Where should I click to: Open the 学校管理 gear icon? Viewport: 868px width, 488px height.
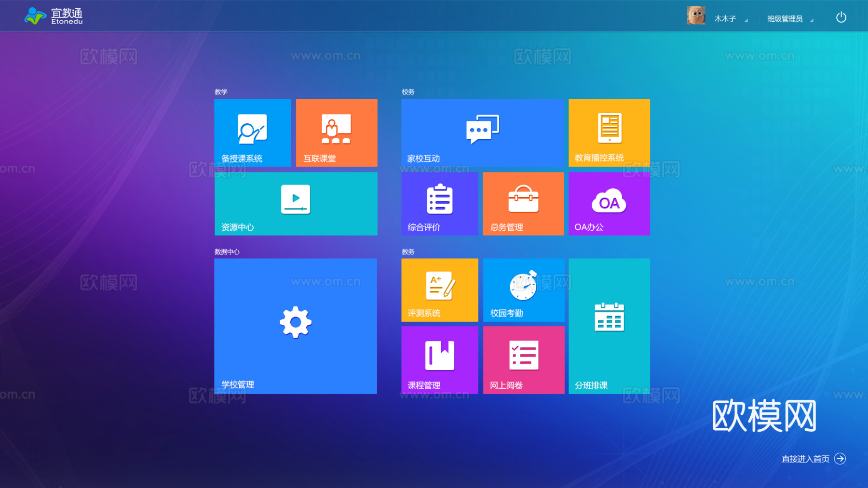(296, 322)
